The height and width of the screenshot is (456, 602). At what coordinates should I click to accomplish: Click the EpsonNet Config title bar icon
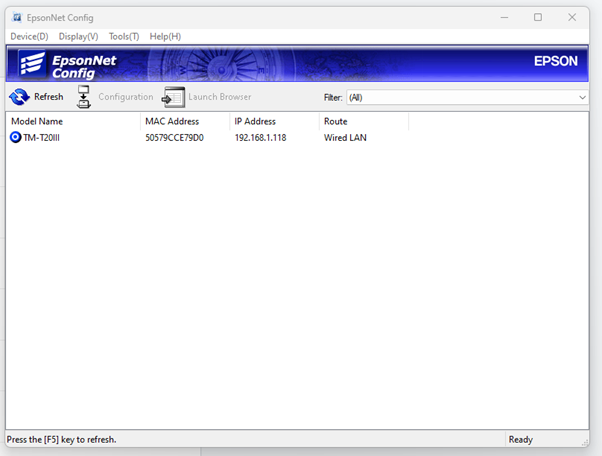(17, 17)
